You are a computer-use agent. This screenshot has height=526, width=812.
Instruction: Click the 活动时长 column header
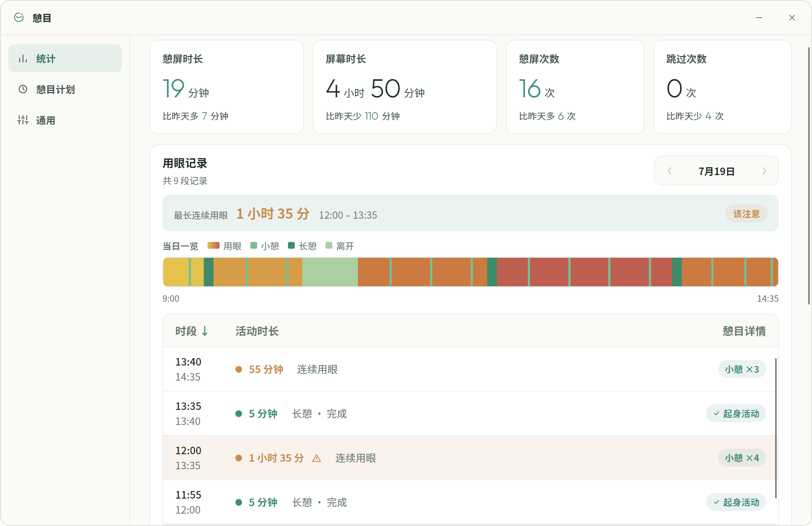click(257, 331)
